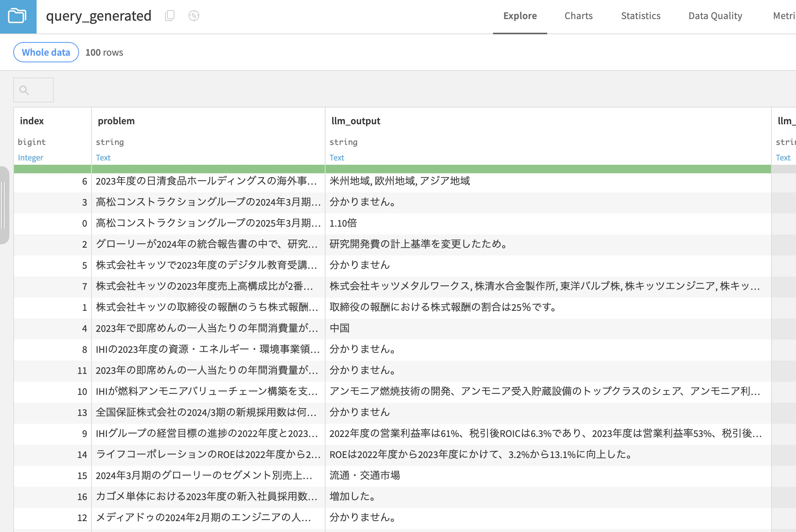
Task: Click the Text meaning link under llm_output
Action: point(337,158)
